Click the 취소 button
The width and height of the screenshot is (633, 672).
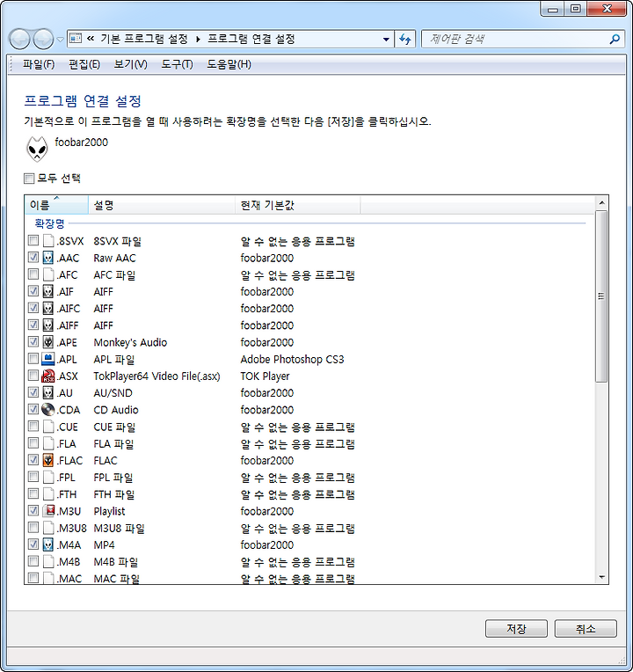pos(586,629)
